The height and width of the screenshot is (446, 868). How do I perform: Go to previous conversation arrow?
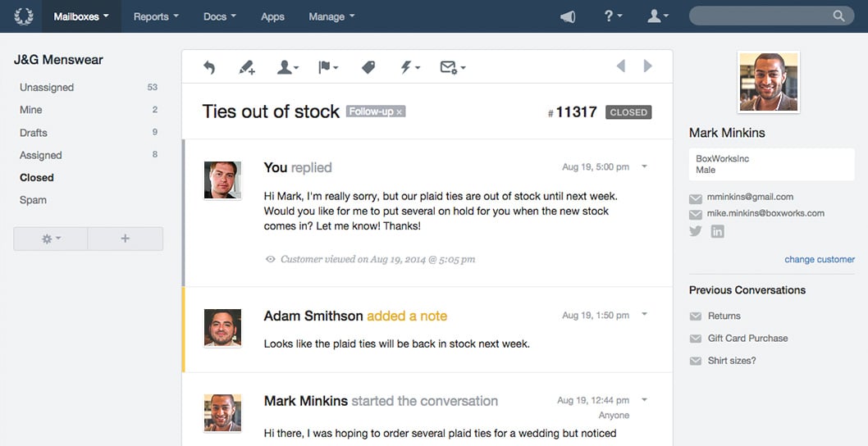(x=620, y=66)
